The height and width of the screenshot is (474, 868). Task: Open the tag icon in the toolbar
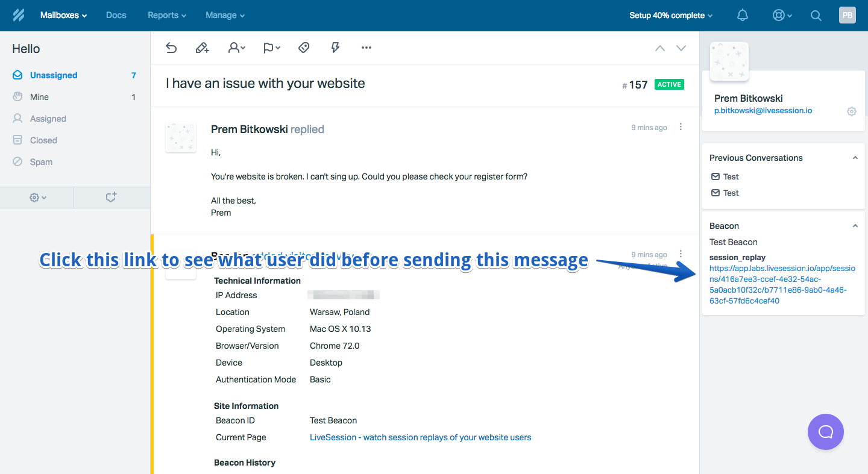(304, 48)
